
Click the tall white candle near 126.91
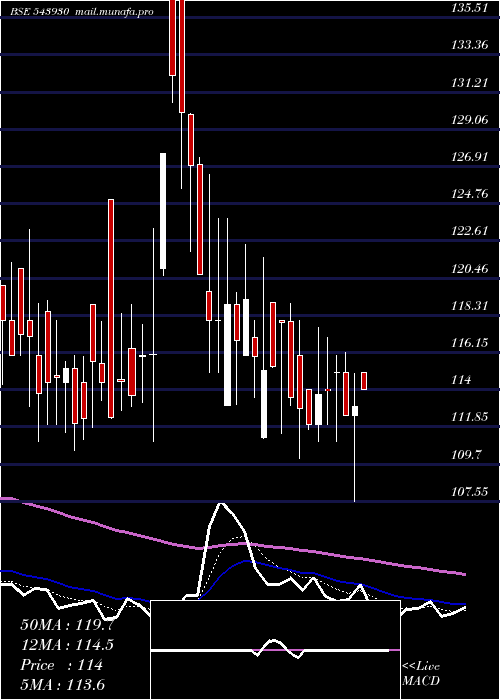[x=163, y=211]
